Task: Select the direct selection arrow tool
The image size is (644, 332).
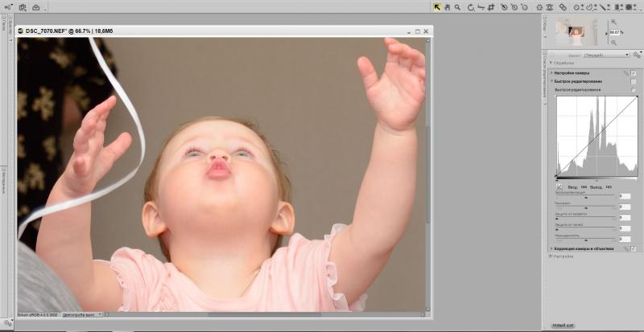Action: [437, 7]
